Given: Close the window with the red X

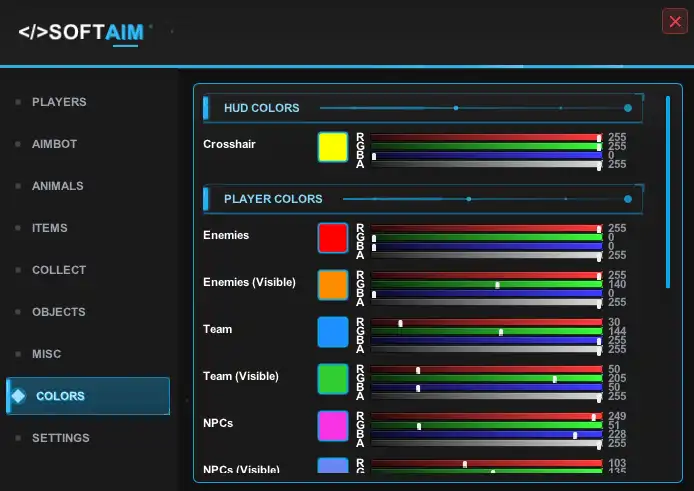Looking at the screenshot, I should tap(674, 22).
